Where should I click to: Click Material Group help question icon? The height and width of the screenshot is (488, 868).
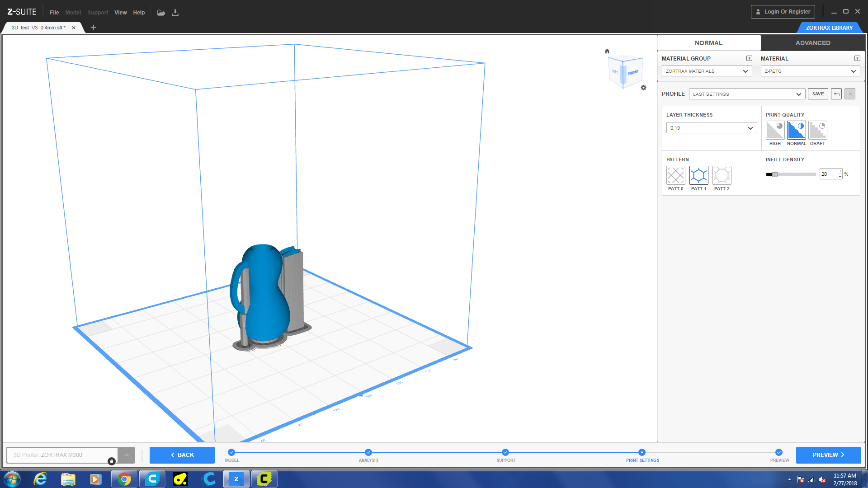[x=749, y=58]
